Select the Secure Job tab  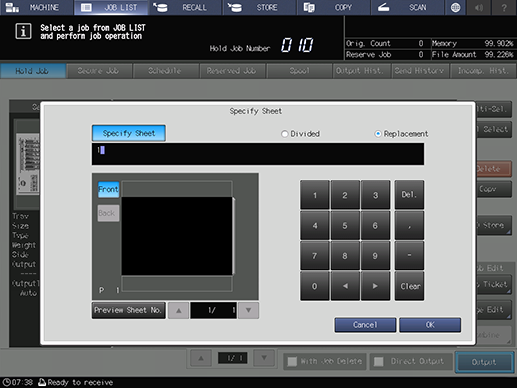(99, 71)
